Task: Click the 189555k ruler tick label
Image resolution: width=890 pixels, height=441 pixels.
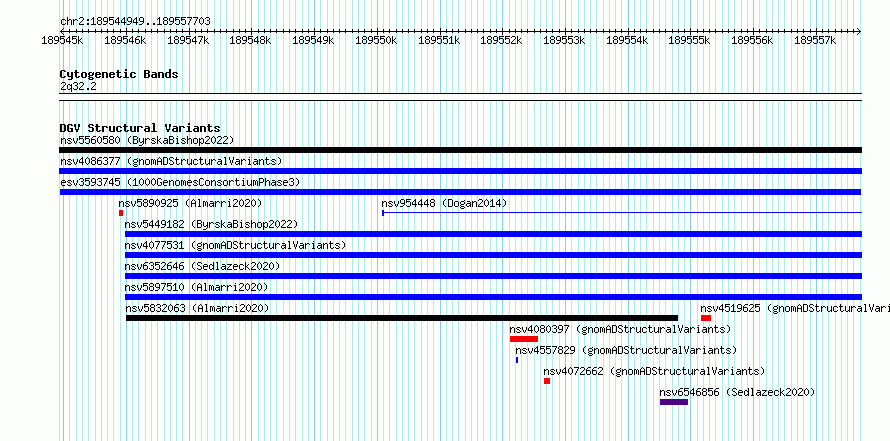Action: [690, 40]
